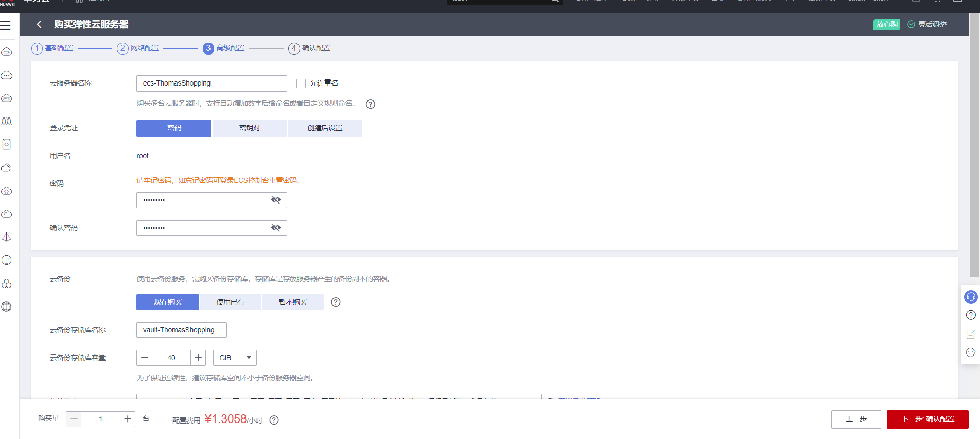Open the document-shaped image service sidebar icon
The image size is (980, 439).
[x=7, y=144]
